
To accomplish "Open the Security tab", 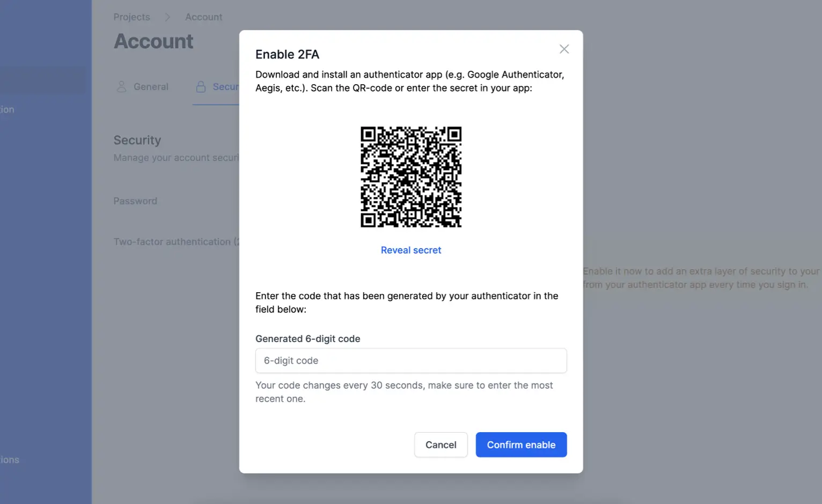I will click(x=220, y=86).
